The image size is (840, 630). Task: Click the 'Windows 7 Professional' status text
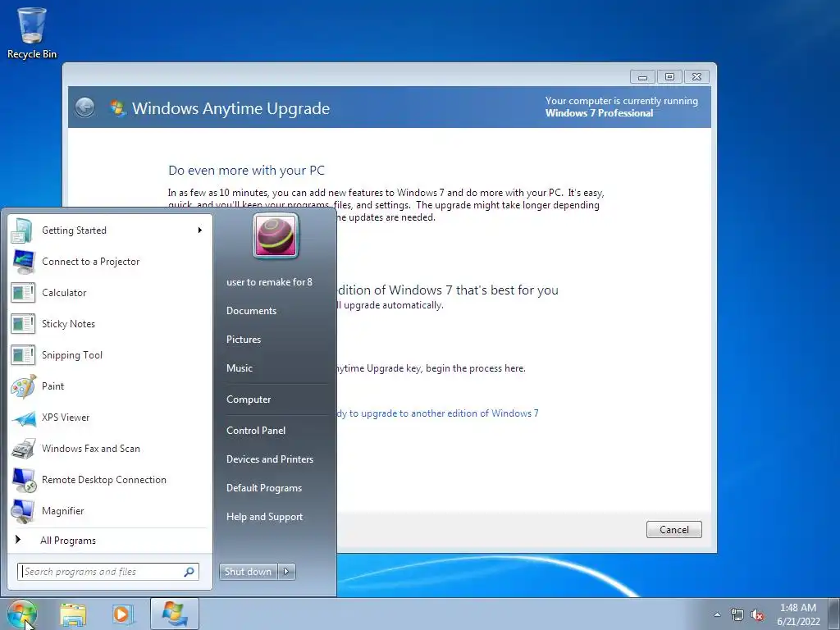(599, 113)
